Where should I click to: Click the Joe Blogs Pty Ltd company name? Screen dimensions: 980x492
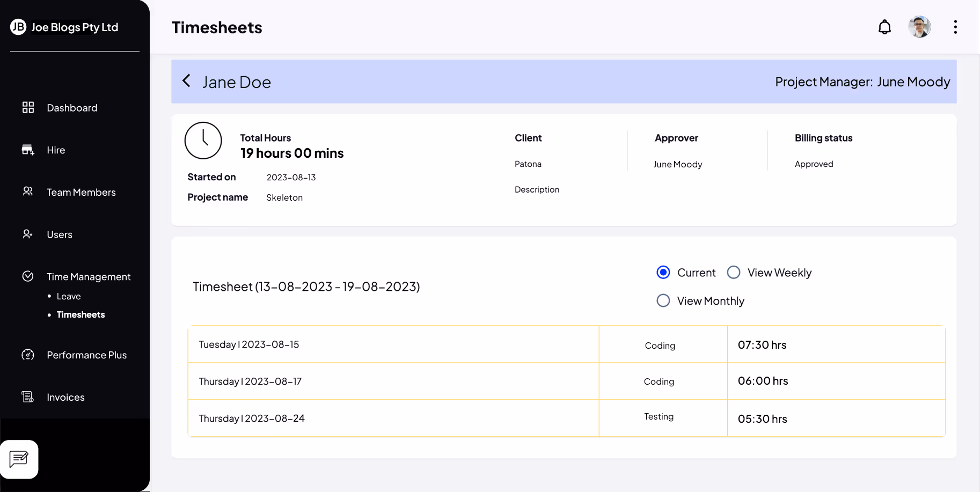75,27
